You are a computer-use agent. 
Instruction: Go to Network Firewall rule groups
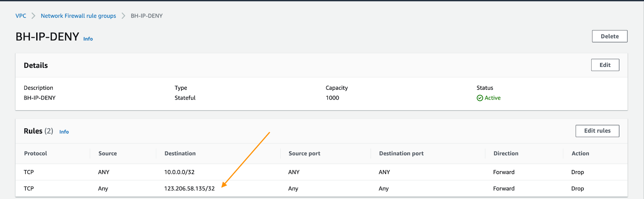tap(78, 16)
